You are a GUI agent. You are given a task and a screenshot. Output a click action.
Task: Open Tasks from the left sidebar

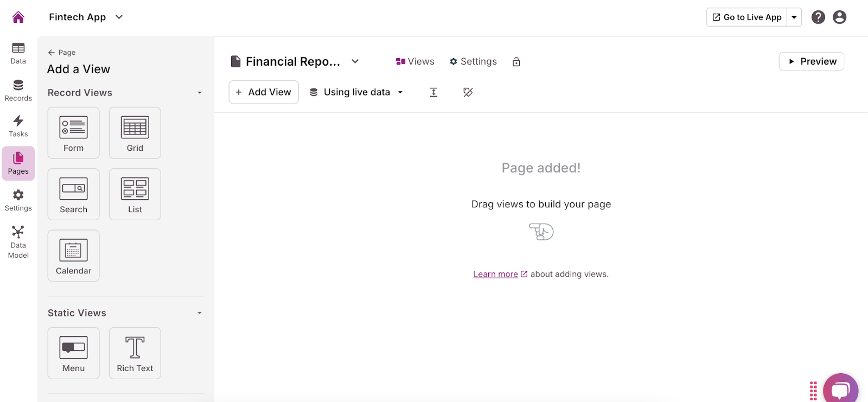(x=18, y=126)
